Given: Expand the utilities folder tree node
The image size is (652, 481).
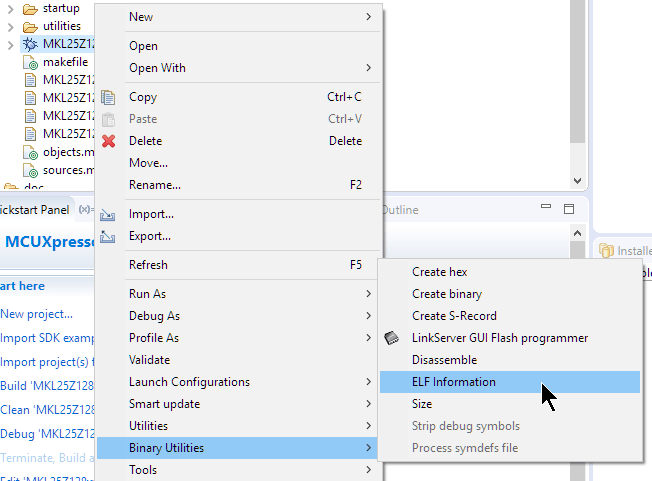Looking at the screenshot, I should (11, 27).
